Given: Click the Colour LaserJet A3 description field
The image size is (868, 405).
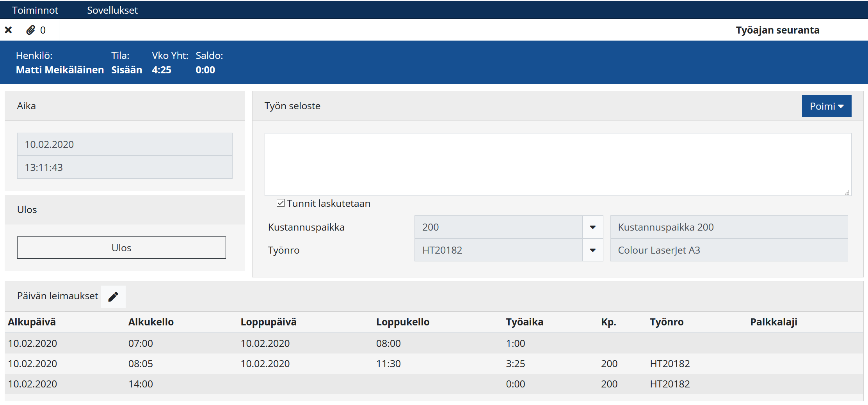Looking at the screenshot, I should coord(729,250).
